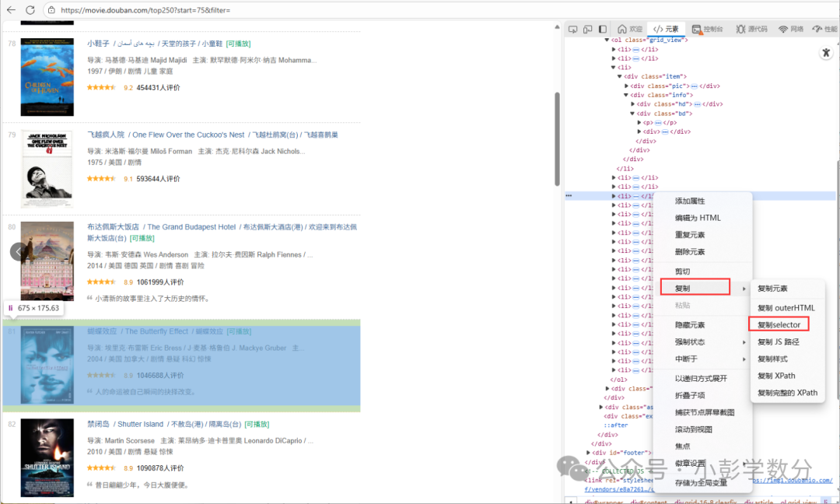Choose 存储为全局变量 menu item
The width and height of the screenshot is (840, 504).
[703, 482]
